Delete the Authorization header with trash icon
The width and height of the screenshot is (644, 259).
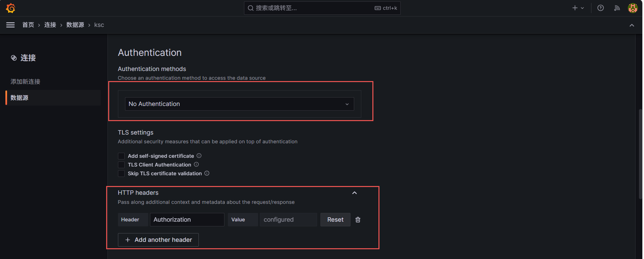pyautogui.click(x=358, y=220)
